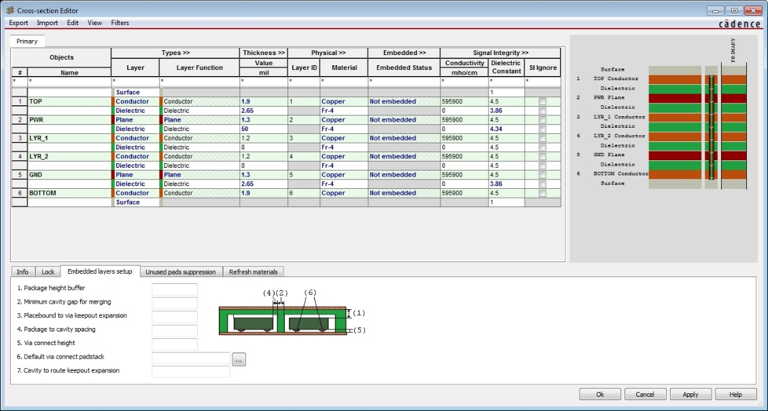Click the SI Ignore column header
The width and height of the screenshot is (768, 411).
[543, 68]
